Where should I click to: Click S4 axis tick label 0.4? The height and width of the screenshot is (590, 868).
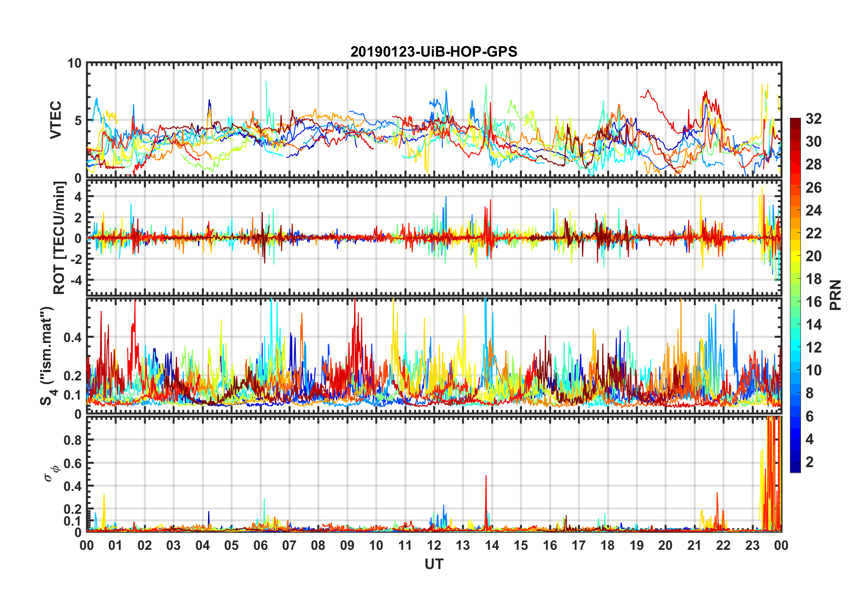(73, 337)
